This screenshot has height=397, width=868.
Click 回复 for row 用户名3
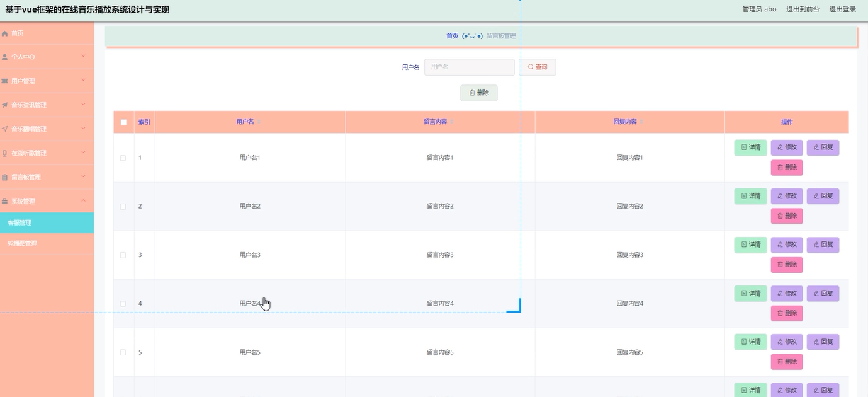(x=823, y=245)
